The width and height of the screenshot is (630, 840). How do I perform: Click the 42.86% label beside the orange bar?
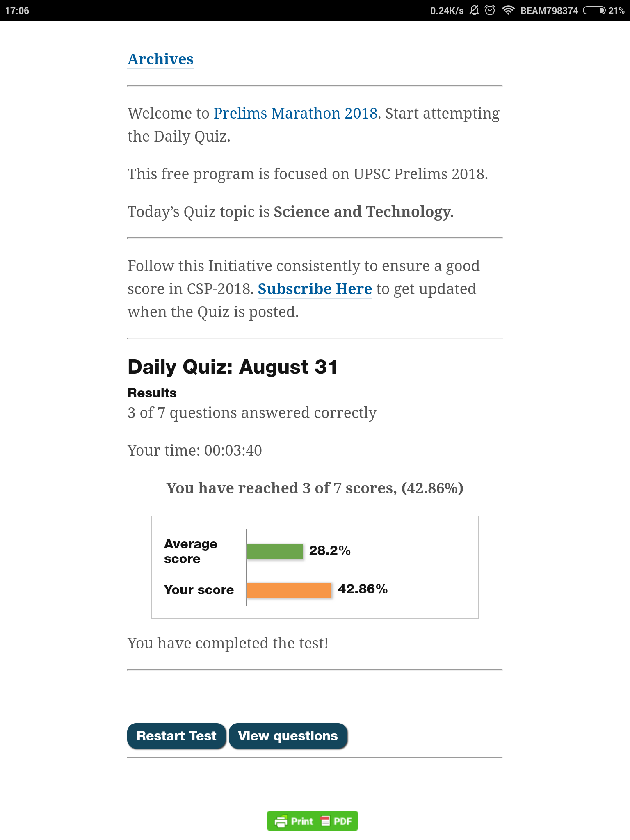[363, 589]
